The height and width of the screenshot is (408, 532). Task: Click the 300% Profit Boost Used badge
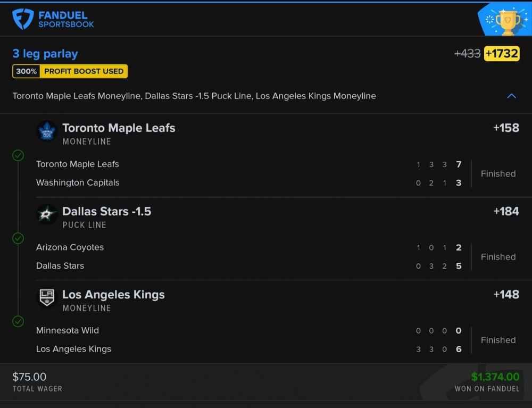coord(70,71)
